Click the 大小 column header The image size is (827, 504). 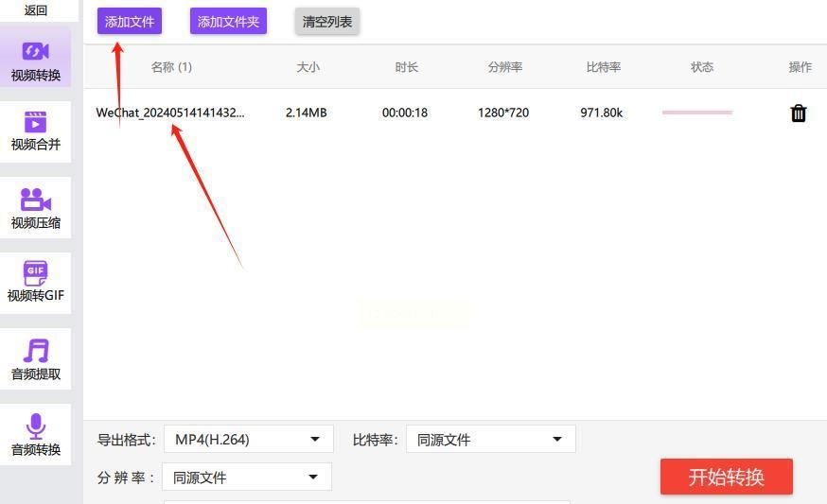(x=308, y=67)
